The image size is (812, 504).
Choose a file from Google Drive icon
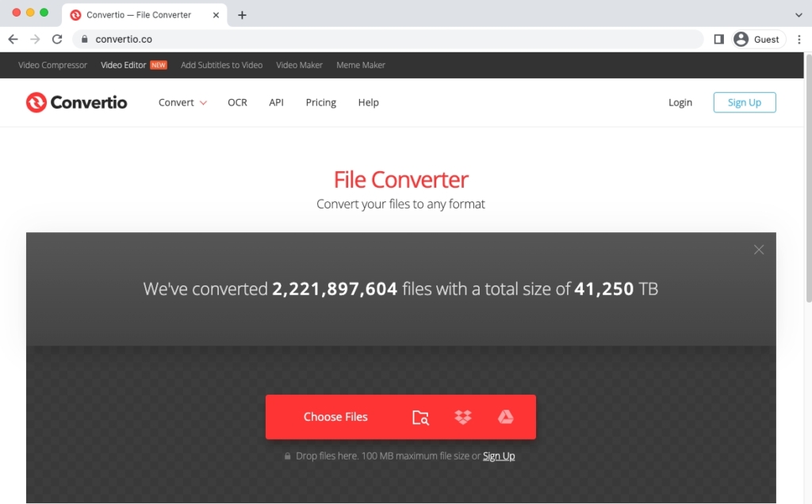[506, 418]
